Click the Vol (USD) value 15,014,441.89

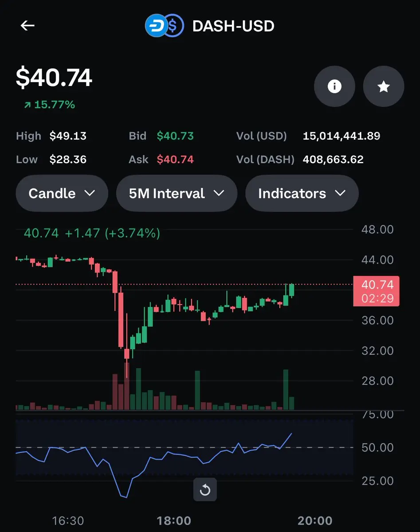tap(341, 136)
